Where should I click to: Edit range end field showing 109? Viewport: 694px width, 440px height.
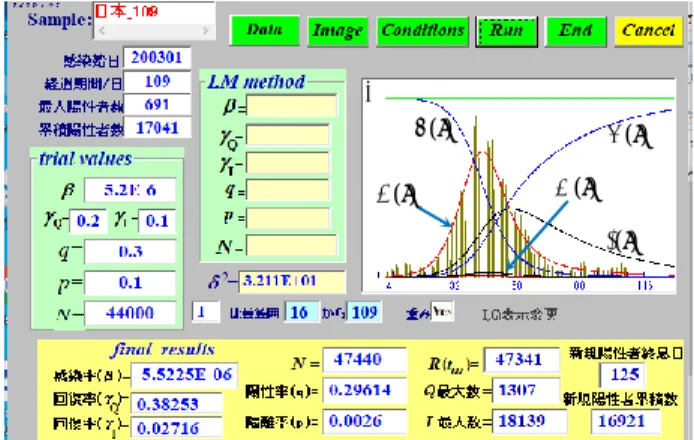click(364, 313)
